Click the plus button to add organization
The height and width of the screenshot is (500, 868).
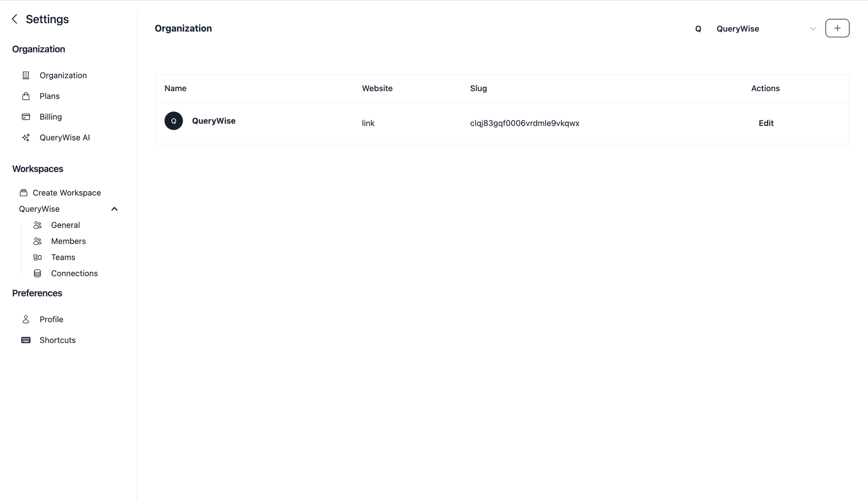pos(837,28)
